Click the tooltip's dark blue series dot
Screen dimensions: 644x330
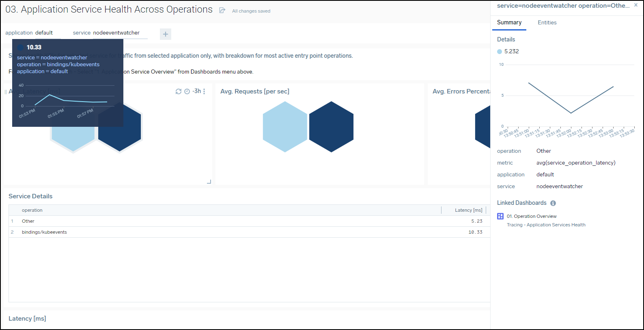tap(20, 47)
